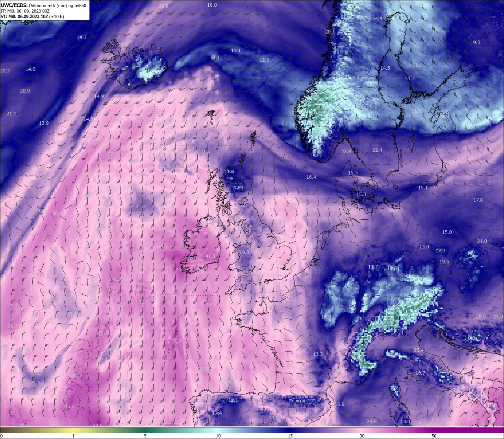Click the 16.9 value label
The width and height of the screenshot is (504, 439).
tap(340, 404)
